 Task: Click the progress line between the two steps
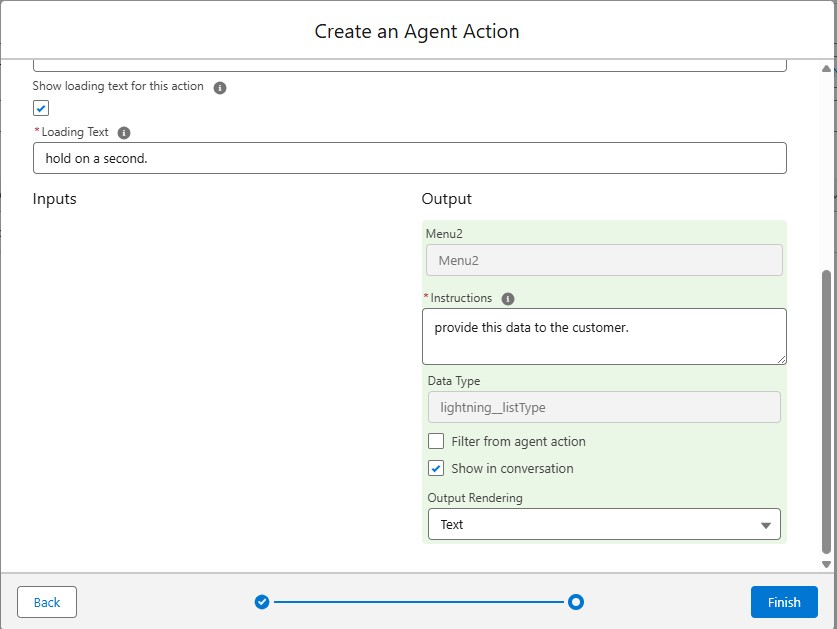418,602
